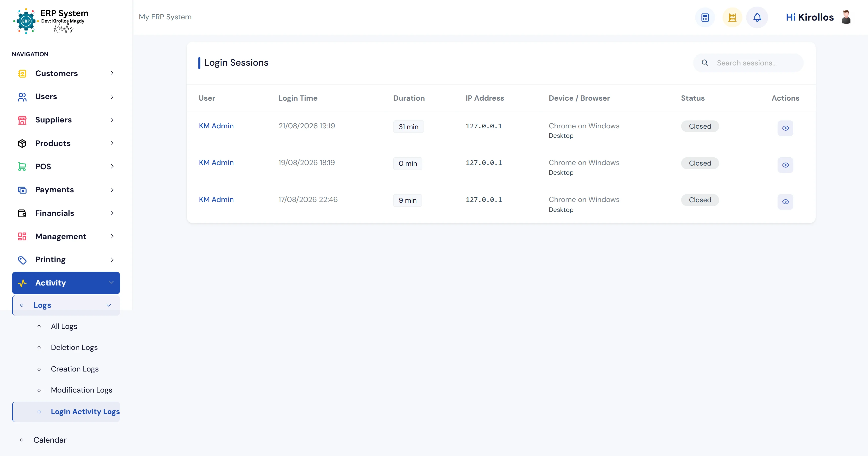Expand the Financials menu chevron
The height and width of the screenshot is (456, 868).
pyautogui.click(x=112, y=213)
